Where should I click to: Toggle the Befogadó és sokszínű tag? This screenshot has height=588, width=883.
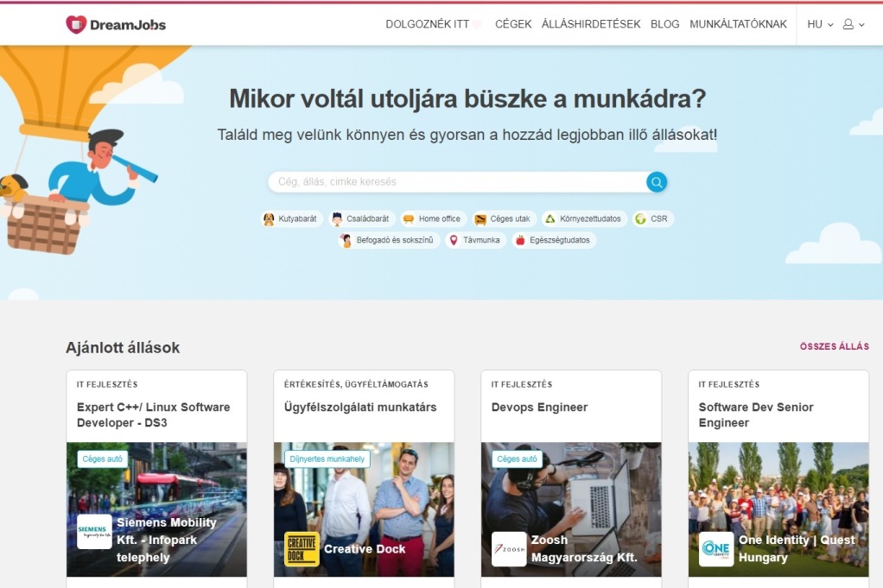388,241
